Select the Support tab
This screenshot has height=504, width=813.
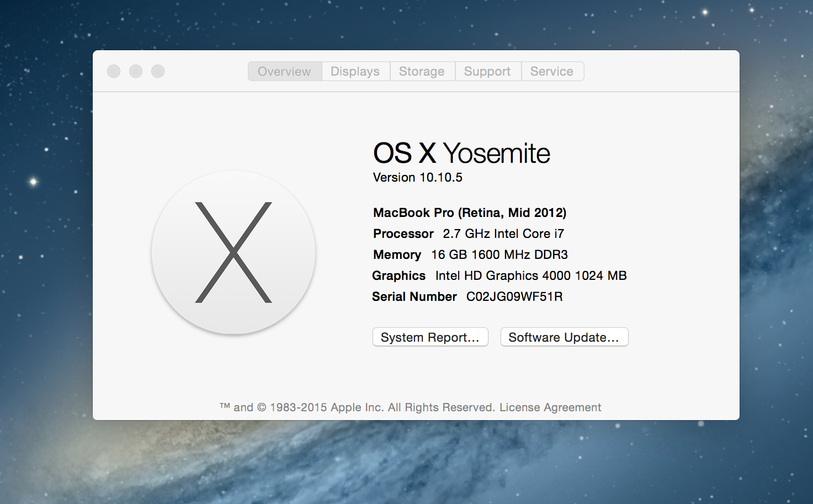coord(487,71)
